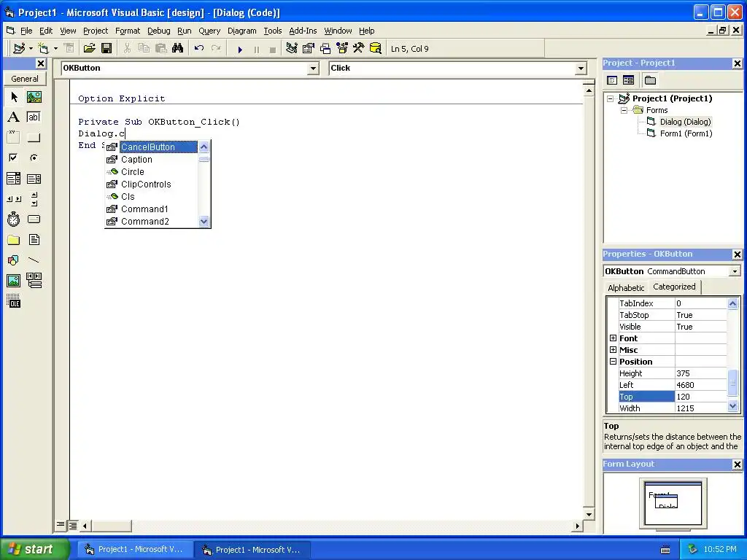Select Form1 (Form1) in the project tree

pyautogui.click(x=686, y=133)
